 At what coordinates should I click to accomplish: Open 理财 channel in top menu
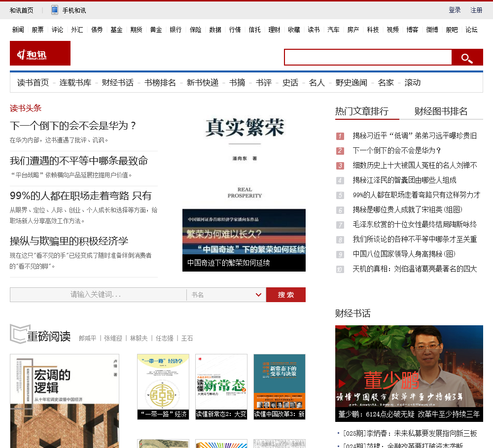click(x=274, y=30)
